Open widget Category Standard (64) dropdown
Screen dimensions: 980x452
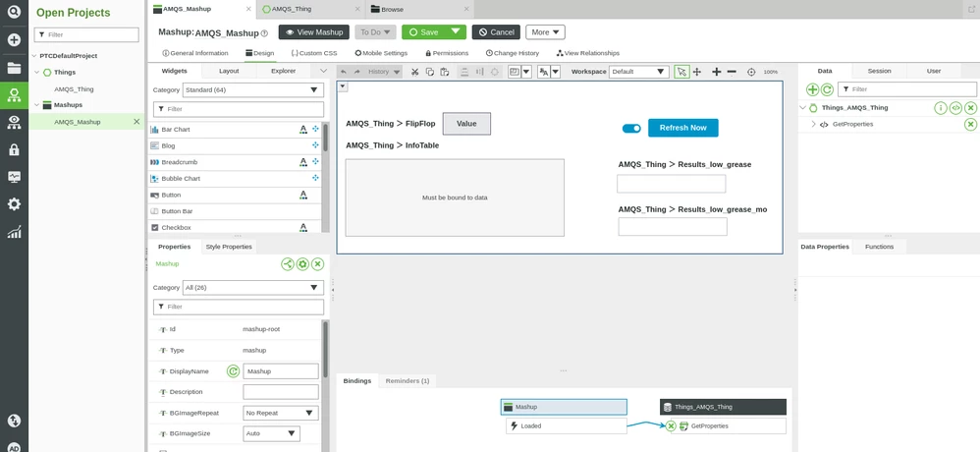tap(253, 90)
